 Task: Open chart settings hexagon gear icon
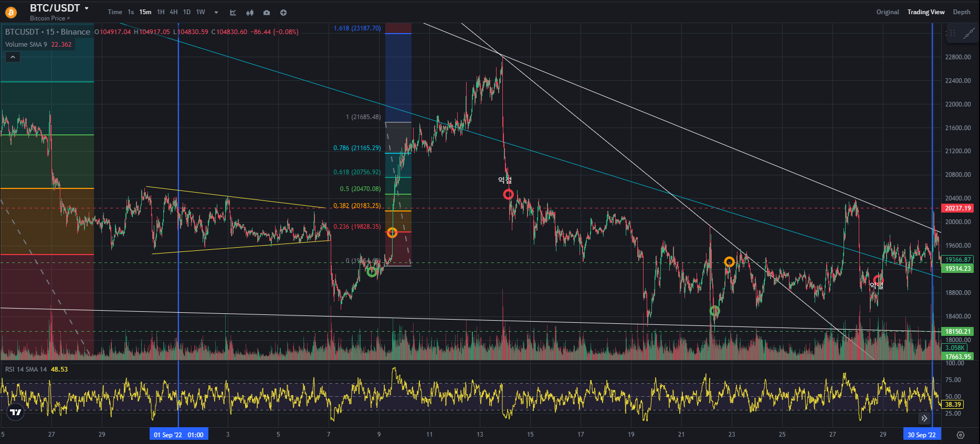pyautogui.click(x=961, y=435)
